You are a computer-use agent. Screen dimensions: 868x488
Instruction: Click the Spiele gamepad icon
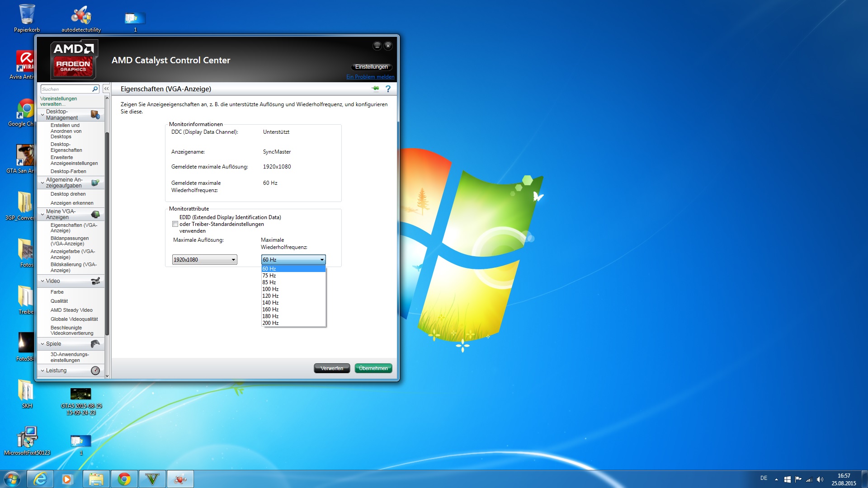95,344
